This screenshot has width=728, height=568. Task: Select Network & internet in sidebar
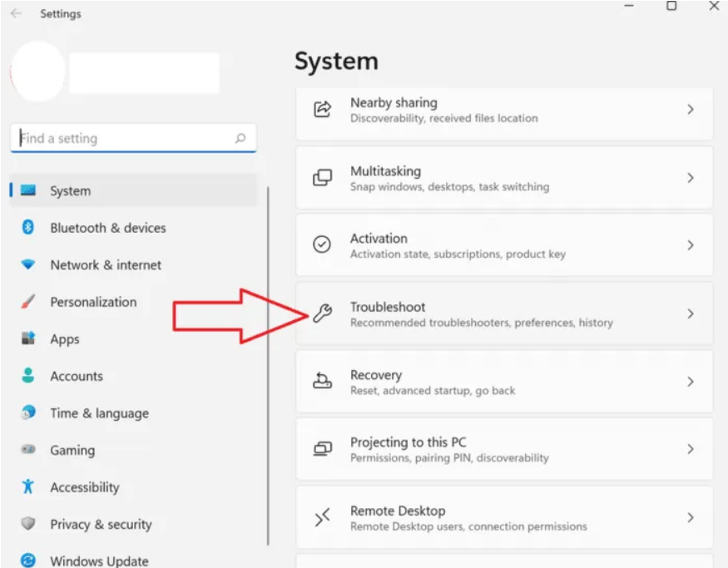point(106,265)
